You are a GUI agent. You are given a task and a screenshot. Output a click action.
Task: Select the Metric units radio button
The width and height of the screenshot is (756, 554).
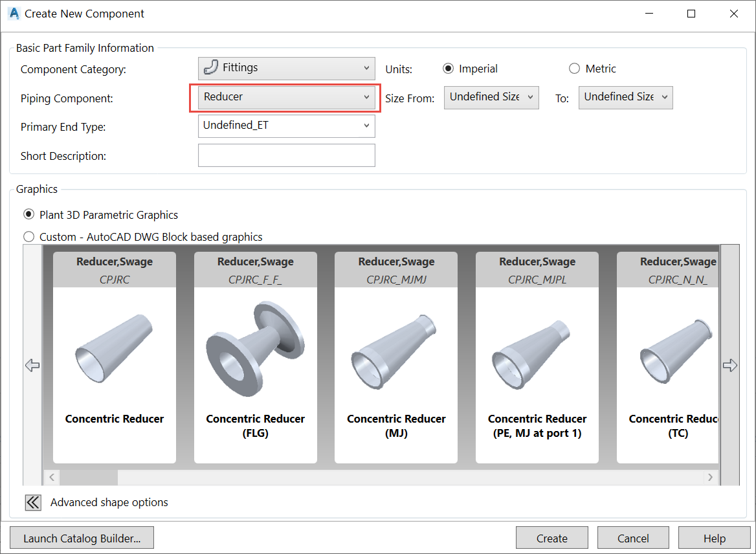tap(574, 68)
